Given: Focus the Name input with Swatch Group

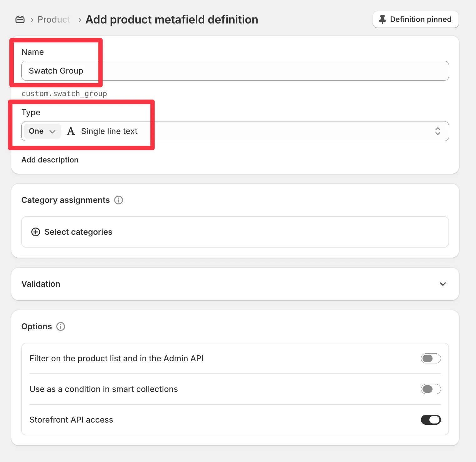Looking at the screenshot, I should click(x=235, y=71).
